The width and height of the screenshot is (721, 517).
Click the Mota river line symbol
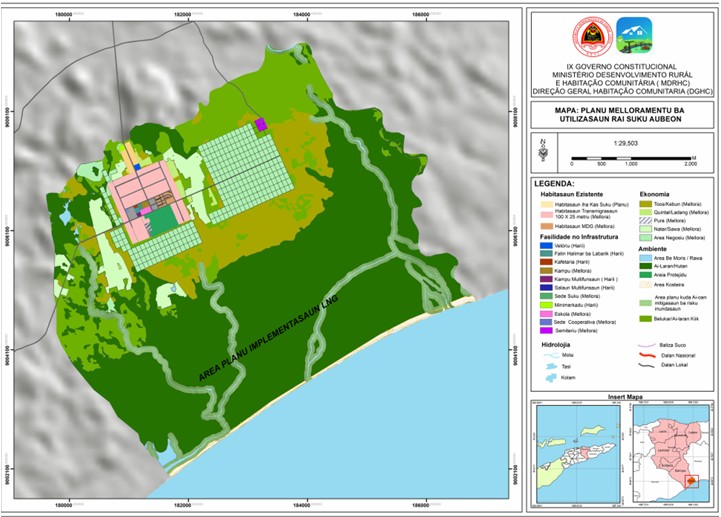pyautogui.click(x=554, y=353)
